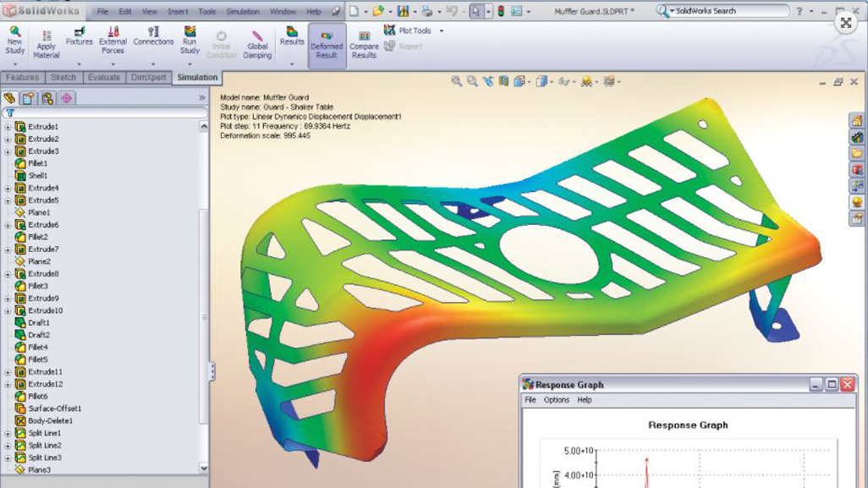Open Connections tool
Image resolution: width=868 pixels, height=488 pixels.
[x=153, y=36]
